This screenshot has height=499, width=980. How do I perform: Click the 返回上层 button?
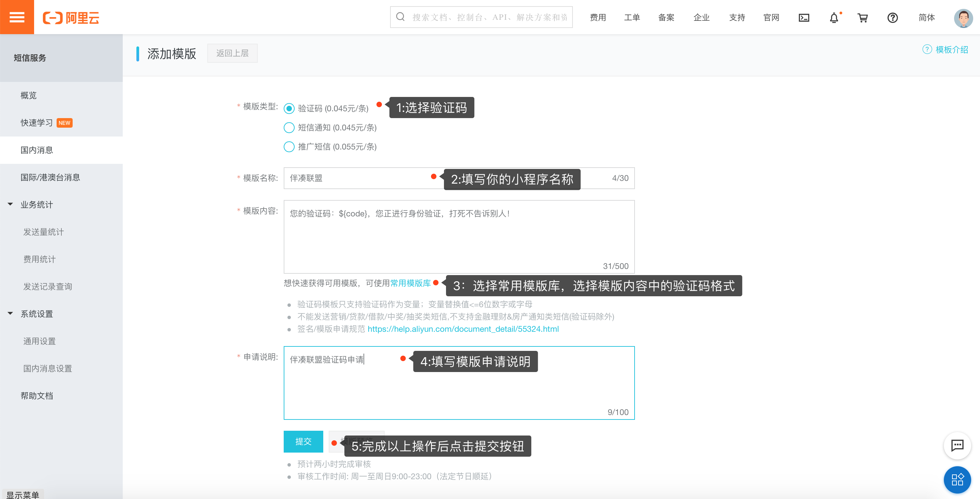pyautogui.click(x=233, y=53)
